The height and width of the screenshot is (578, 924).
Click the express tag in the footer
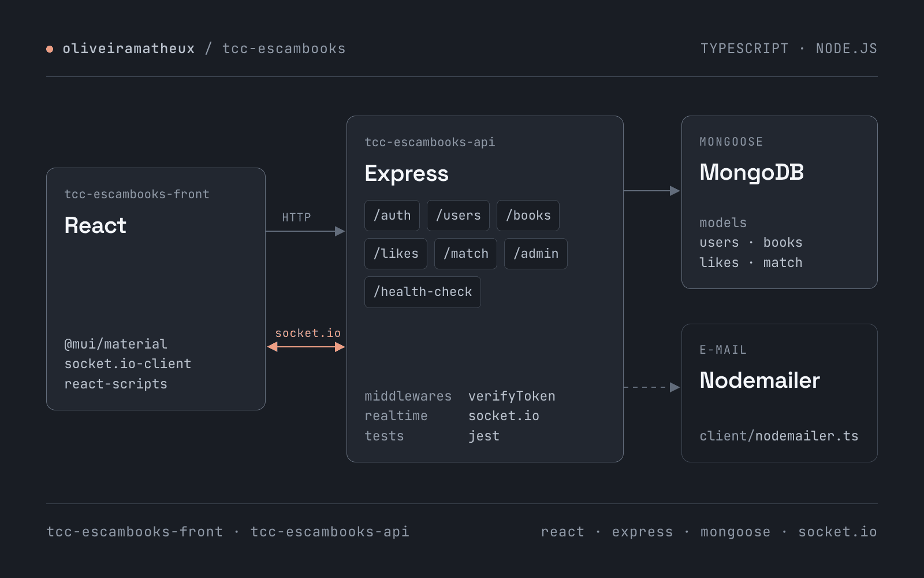pos(642,532)
